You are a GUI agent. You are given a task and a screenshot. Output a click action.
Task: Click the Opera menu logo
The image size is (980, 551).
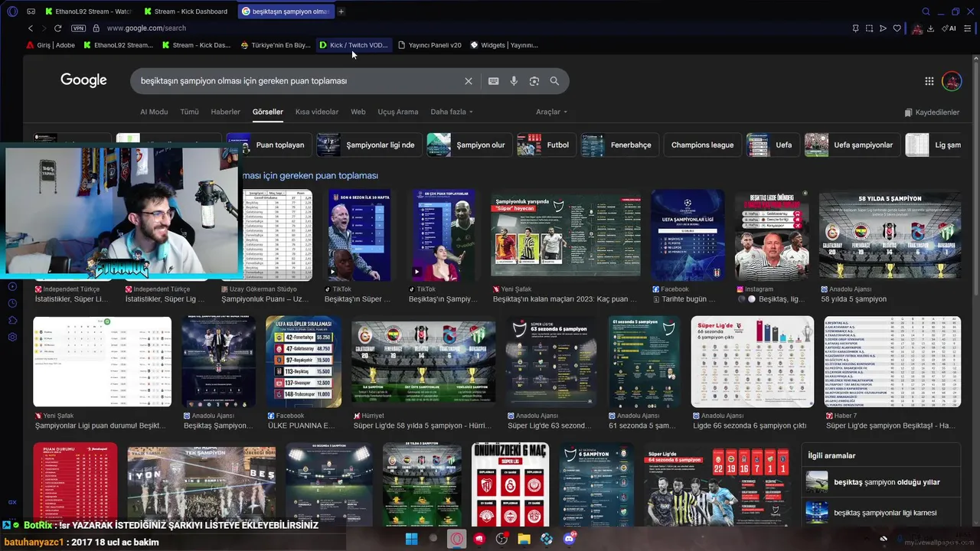11,11
